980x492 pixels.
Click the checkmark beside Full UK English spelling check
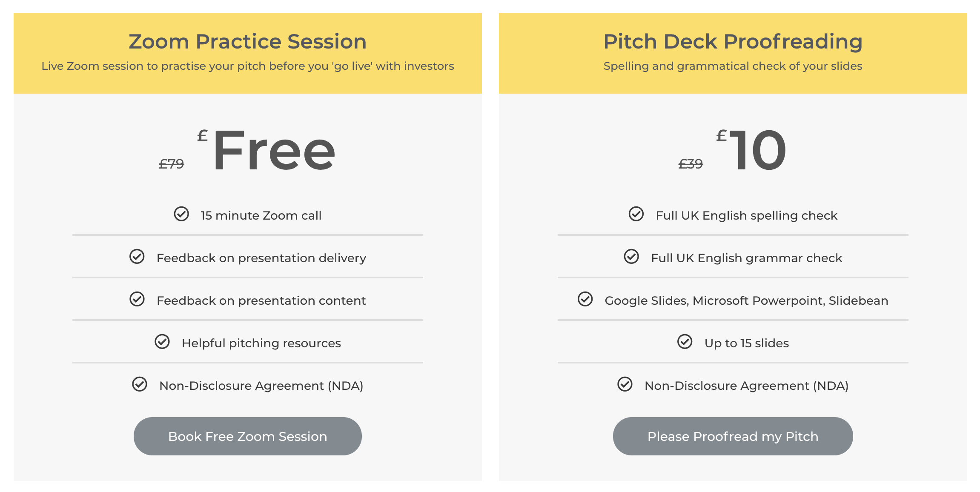click(x=636, y=215)
